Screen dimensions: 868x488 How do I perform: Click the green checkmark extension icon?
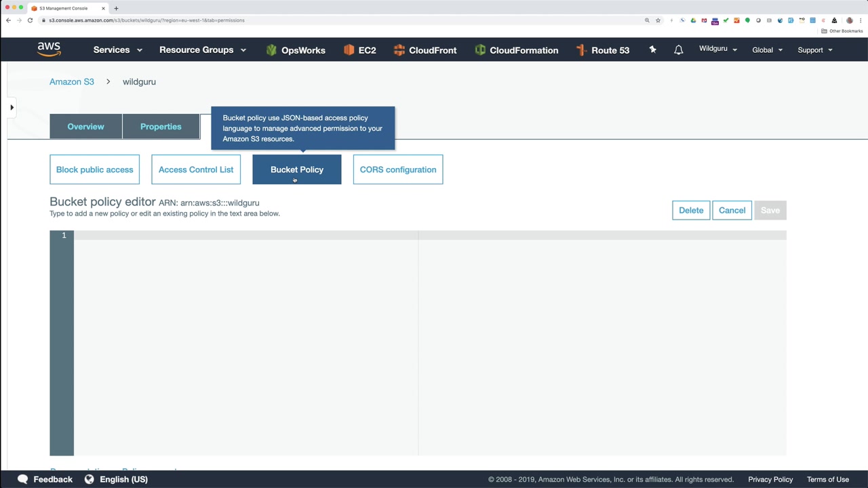coord(726,20)
